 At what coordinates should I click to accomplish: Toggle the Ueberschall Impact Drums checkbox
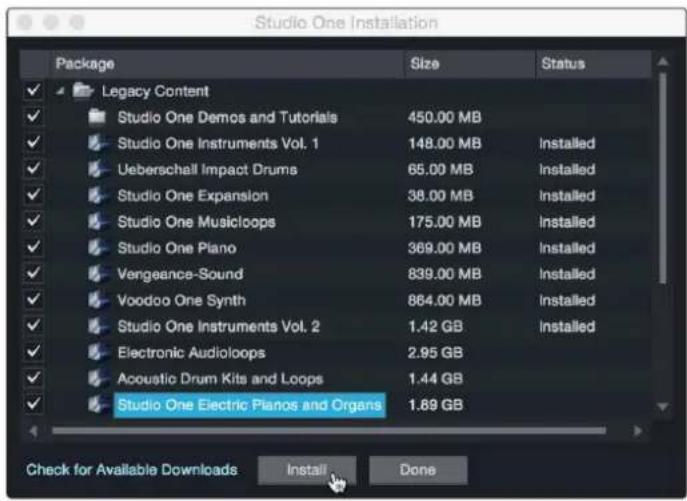[33, 169]
